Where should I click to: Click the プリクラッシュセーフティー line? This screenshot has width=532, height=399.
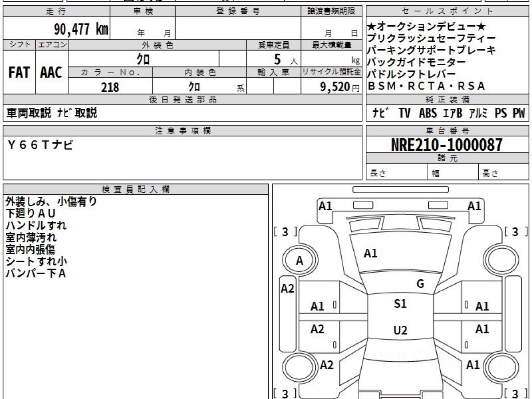pyautogui.click(x=431, y=39)
